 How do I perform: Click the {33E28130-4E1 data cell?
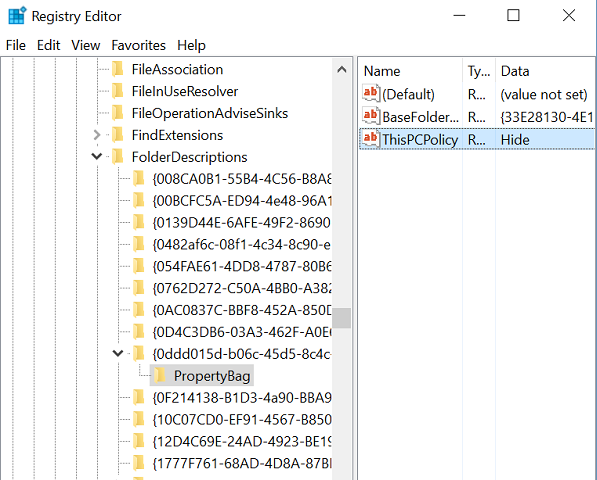547,117
